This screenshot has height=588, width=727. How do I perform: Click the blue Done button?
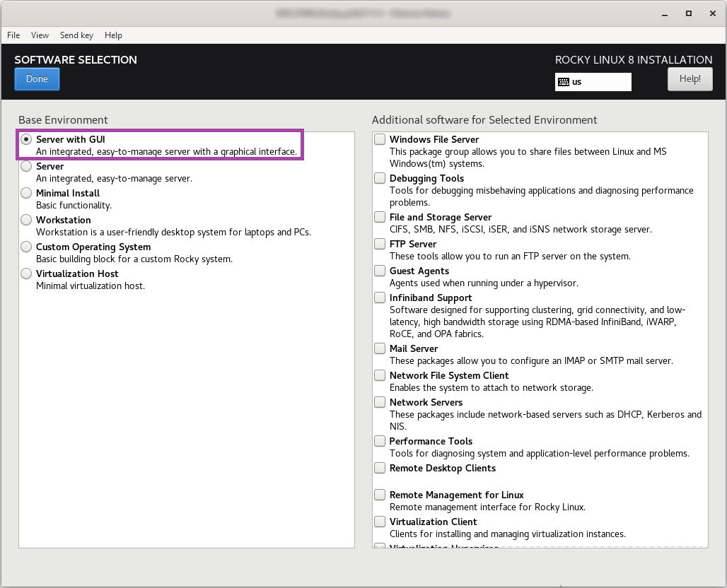[x=37, y=78]
